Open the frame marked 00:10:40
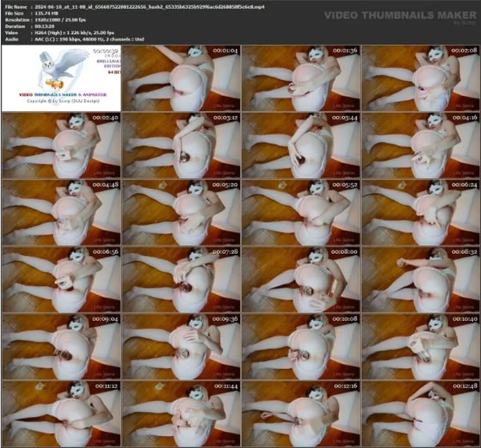This screenshot has height=448, width=481. [420, 346]
